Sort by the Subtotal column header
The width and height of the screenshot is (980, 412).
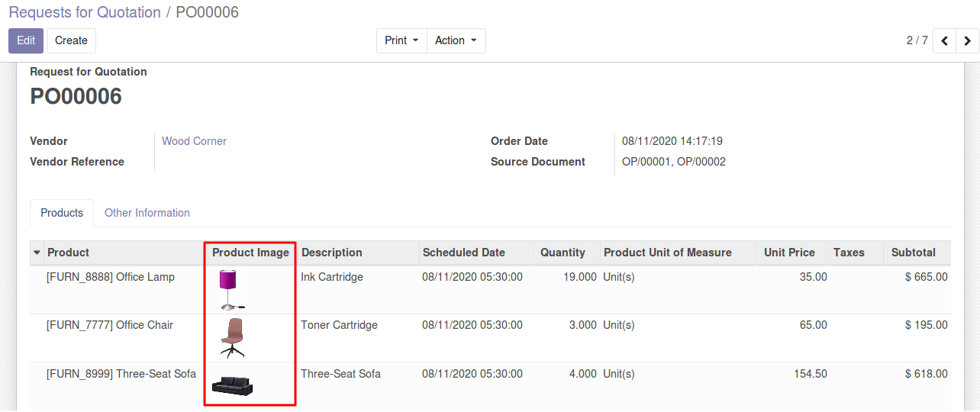click(913, 253)
